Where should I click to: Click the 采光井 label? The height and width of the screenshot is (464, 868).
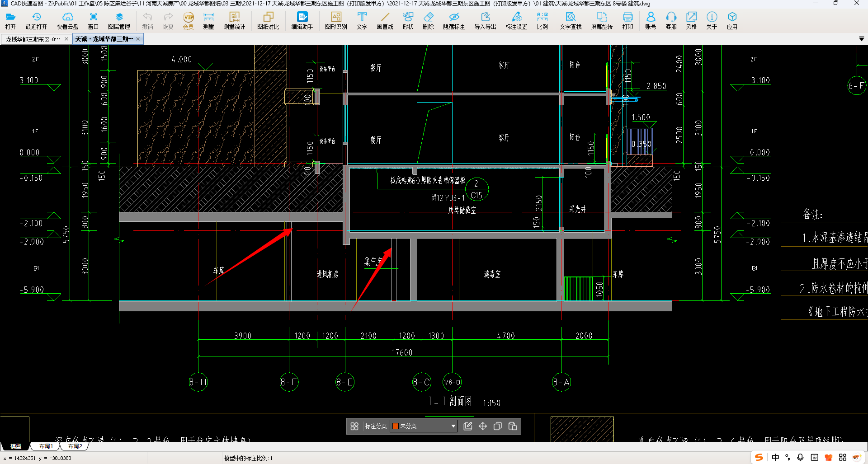578,209
